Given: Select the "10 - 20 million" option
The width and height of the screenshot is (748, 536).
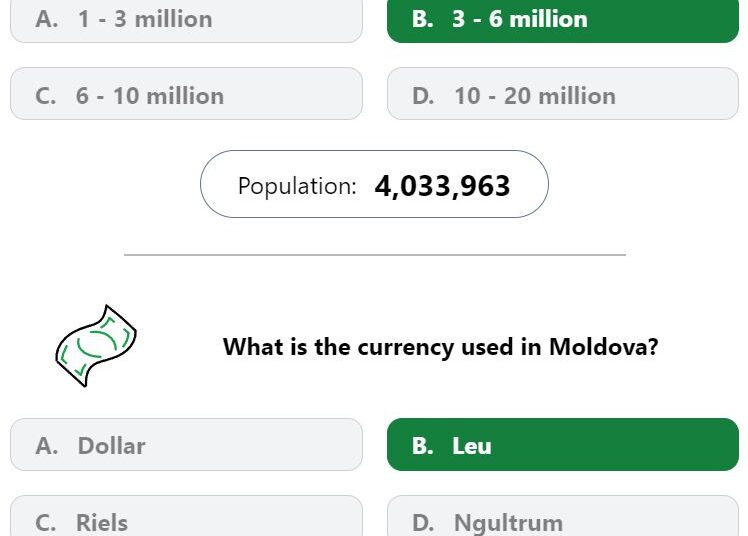Looking at the screenshot, I should click(563, 93).
